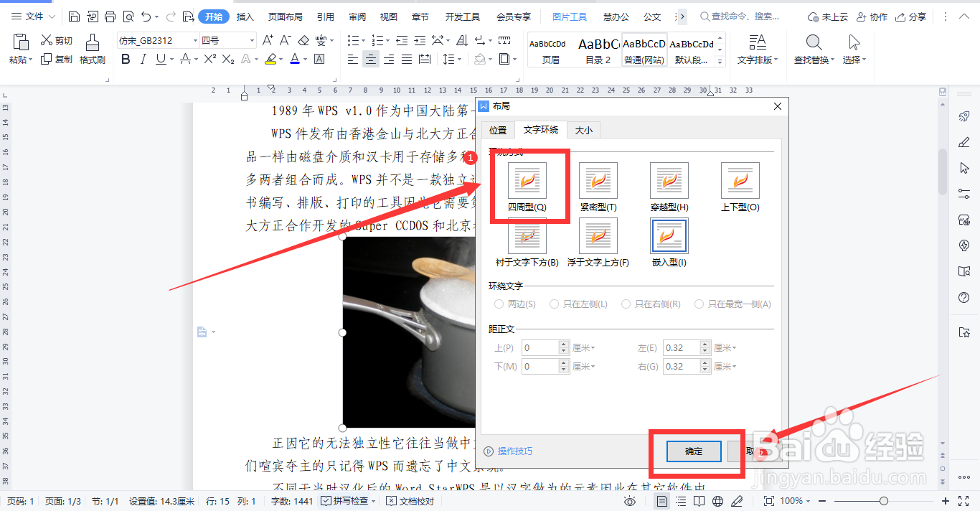Enable eye-protection mode in the status bar
Viewport: 980px width, 511px height.
[630, 501]
